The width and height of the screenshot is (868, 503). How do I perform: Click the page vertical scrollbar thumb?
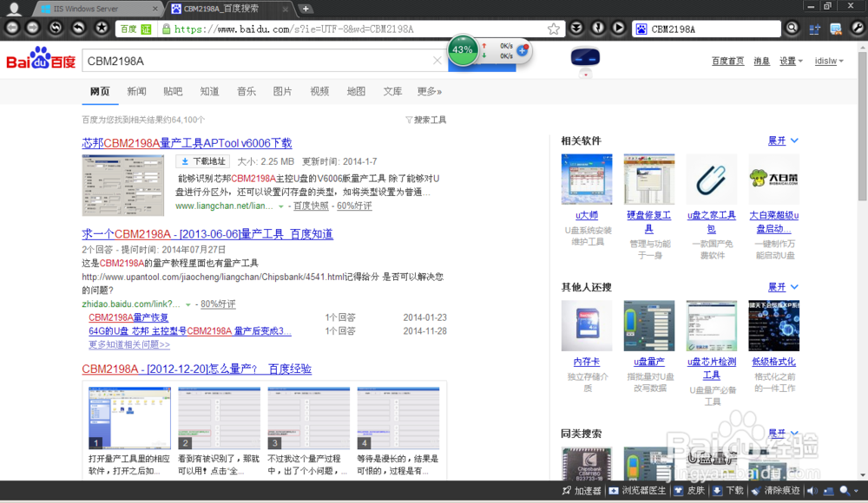pos(863,126)
